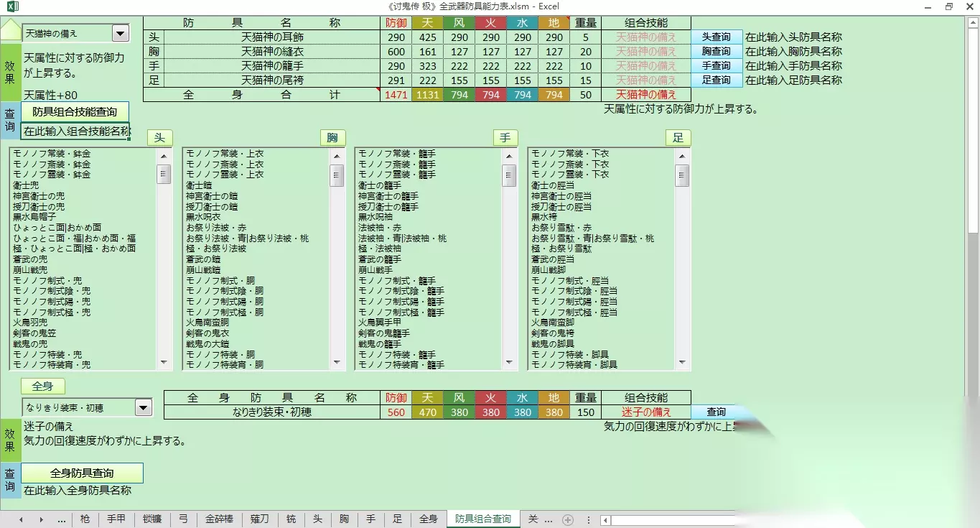980x528 pixels.
Task: Run 防具组合技能查询 search button
Action: pyautogui.click(x=75, y=112)
